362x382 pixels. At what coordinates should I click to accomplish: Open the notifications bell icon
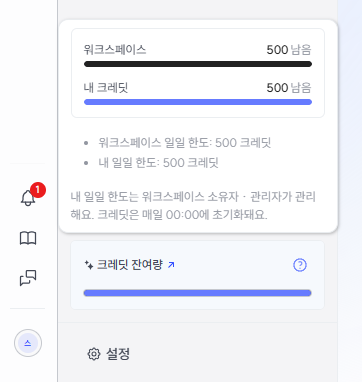coord(28,198)
